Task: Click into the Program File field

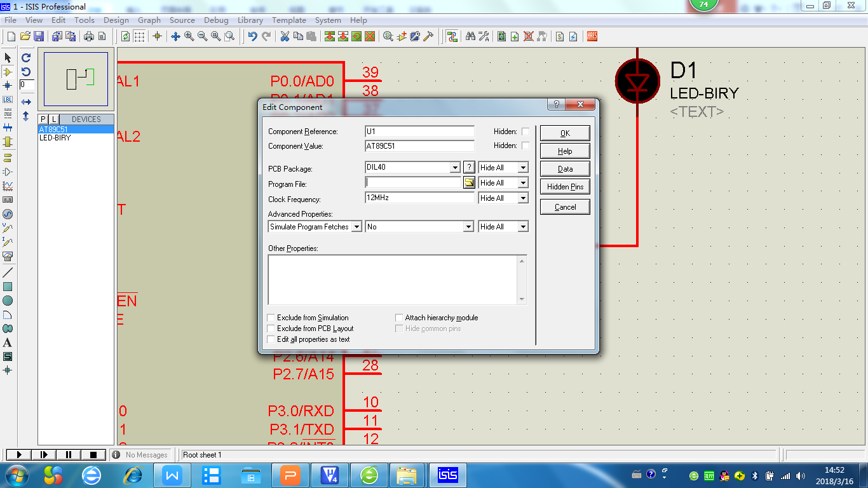Action: pos(413,182)
